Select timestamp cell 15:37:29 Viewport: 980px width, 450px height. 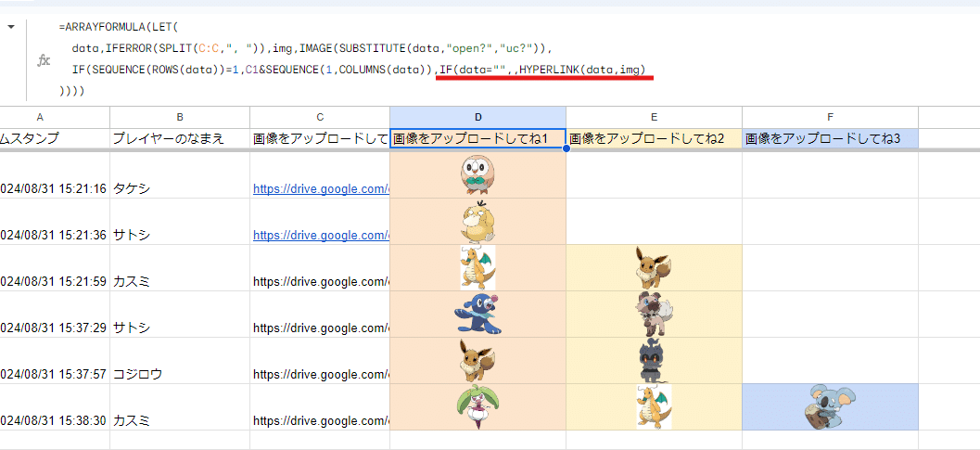click(x=55, y=315)
